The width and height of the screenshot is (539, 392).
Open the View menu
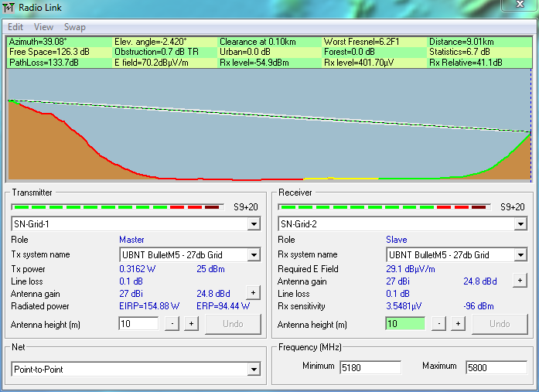tap(43, 27)
